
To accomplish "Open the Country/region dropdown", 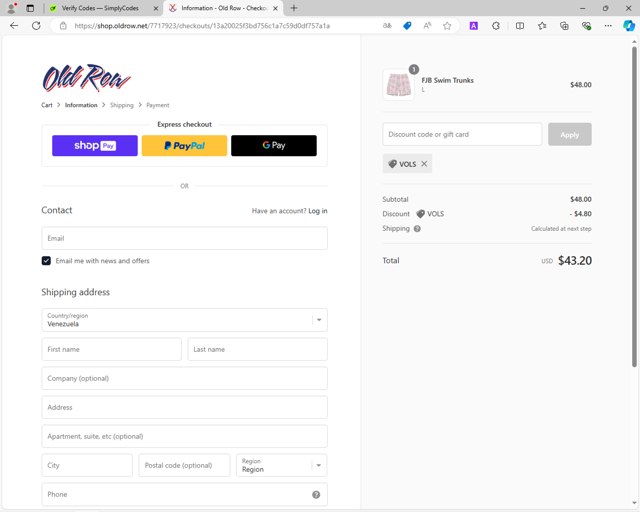I will (x=184, y=320).
